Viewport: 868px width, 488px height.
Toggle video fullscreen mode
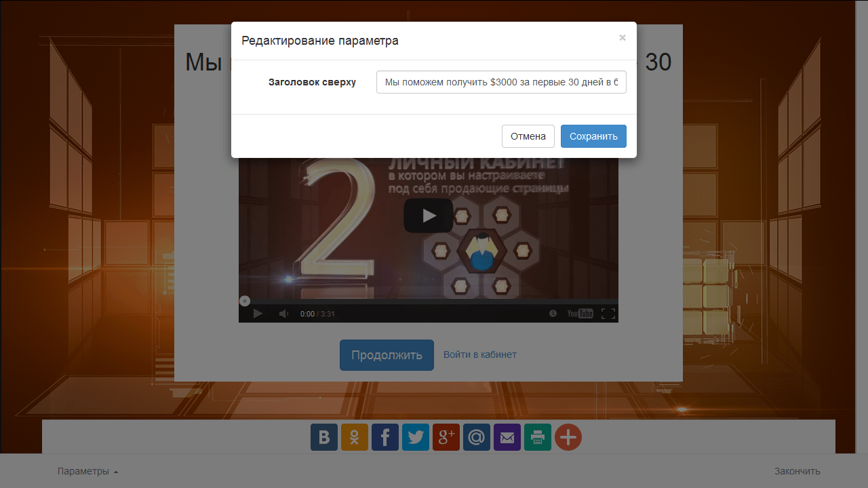coord(608,314)
